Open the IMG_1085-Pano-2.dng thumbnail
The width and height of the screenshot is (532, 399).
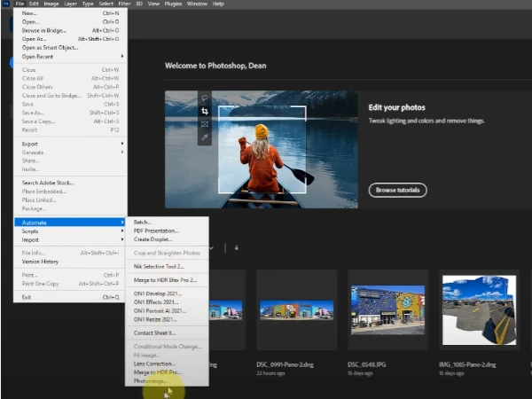(480, 310)
